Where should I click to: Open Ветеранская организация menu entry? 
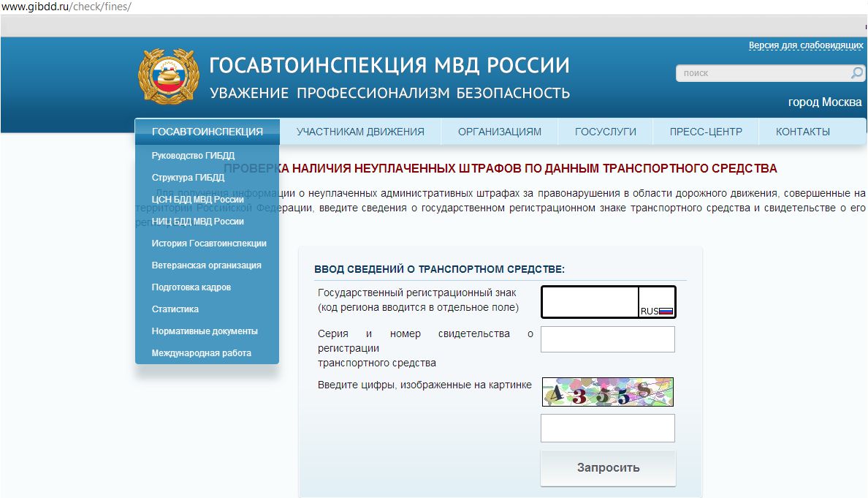click(x=207, y=265)
